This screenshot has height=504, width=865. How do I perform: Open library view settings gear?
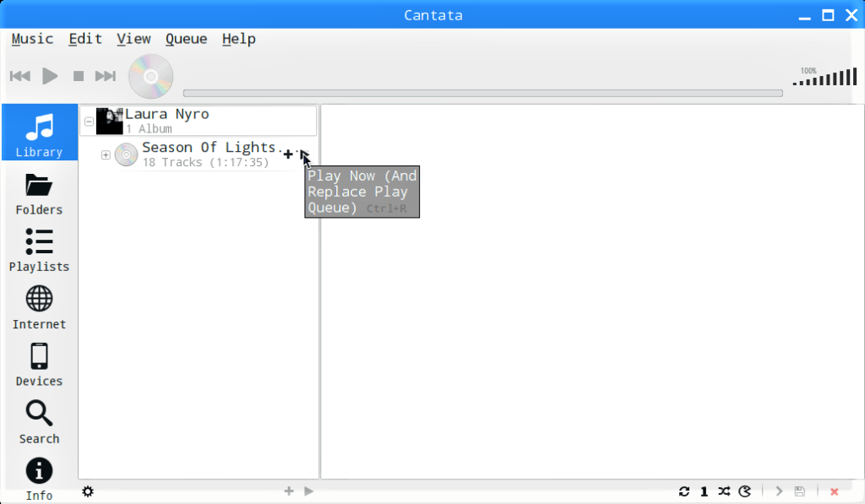88,491
